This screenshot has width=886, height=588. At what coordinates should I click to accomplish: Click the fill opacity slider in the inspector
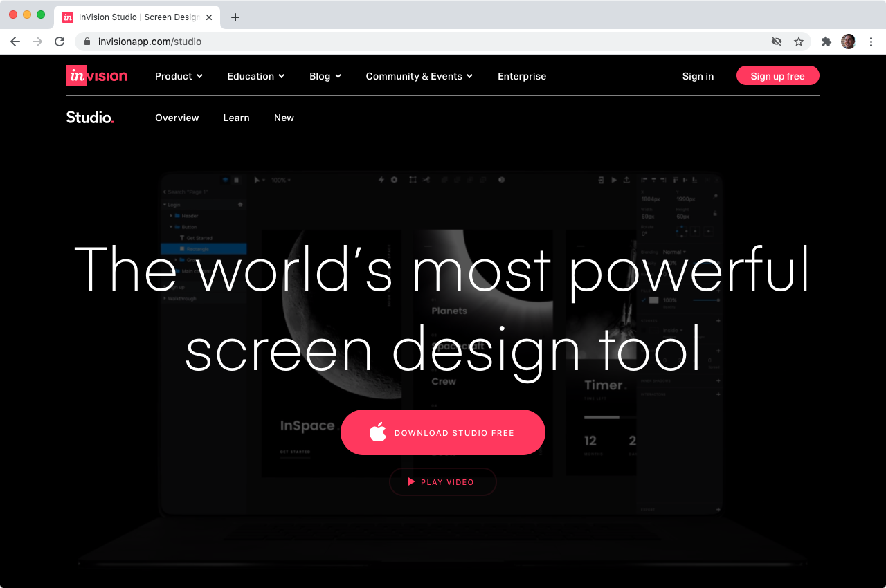[x=707, y=300]
